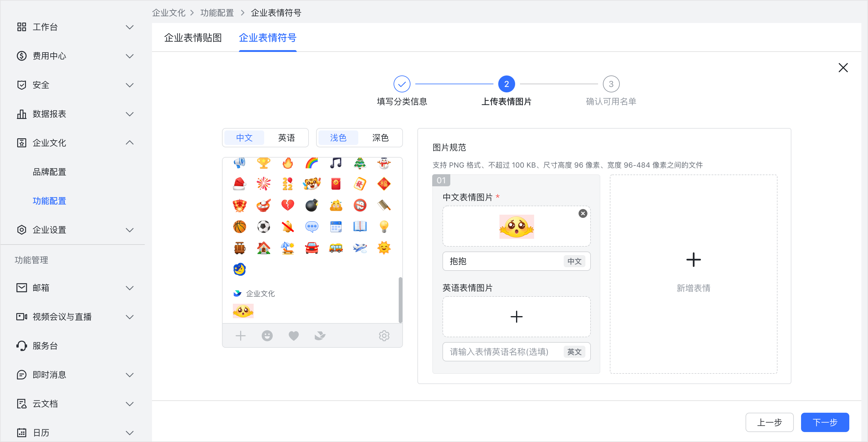Open the heart favorites emoji category
The height and width of the screenshot is (442, 868).
293,336
